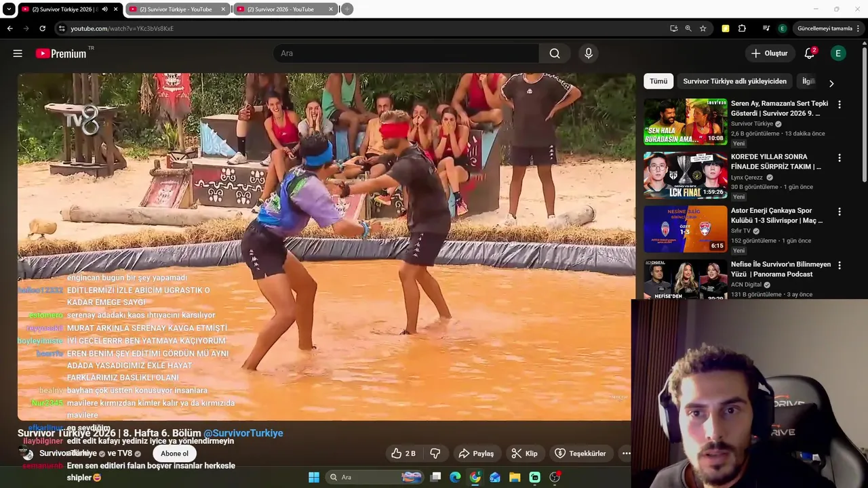Open more actions for the video
The width and height of the screenshot is (868, 488).
point(626,453)
